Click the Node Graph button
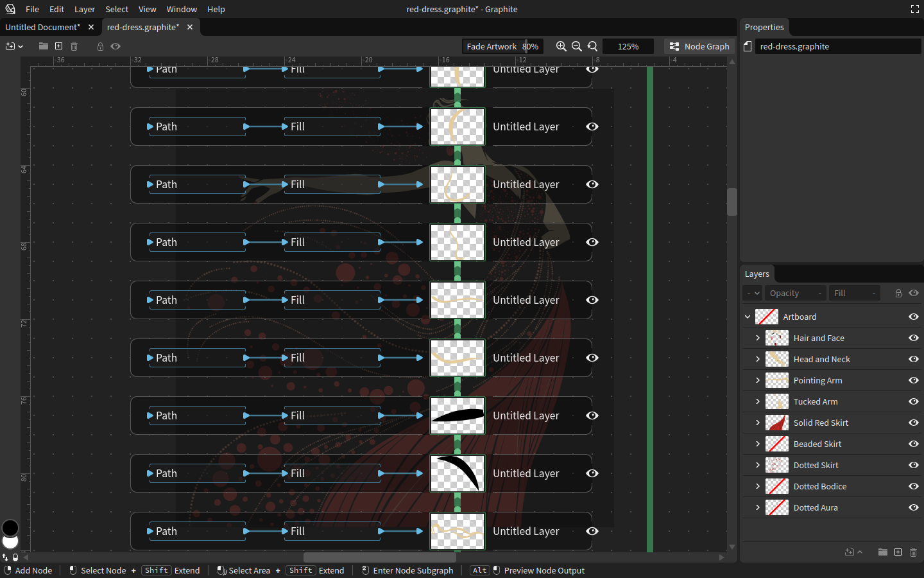This screenshot has height=578, width=924. (699, 46)
